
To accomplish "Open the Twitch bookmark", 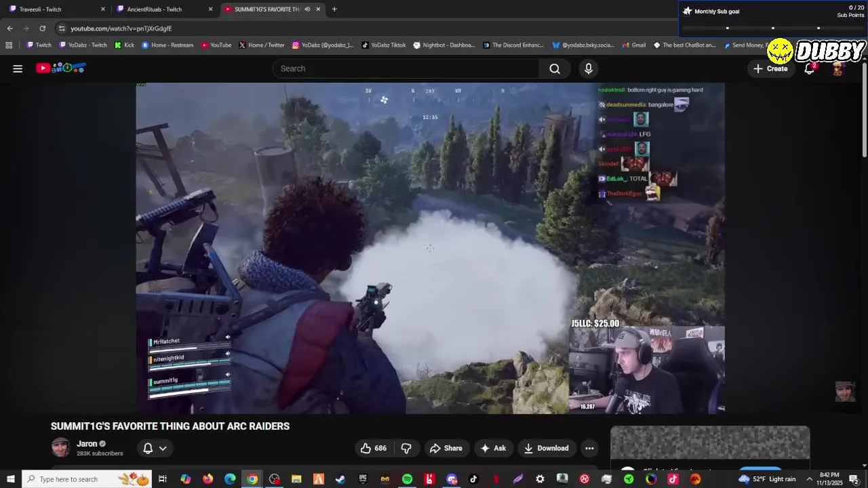I will pyautogui.click(x=39, y=45).
